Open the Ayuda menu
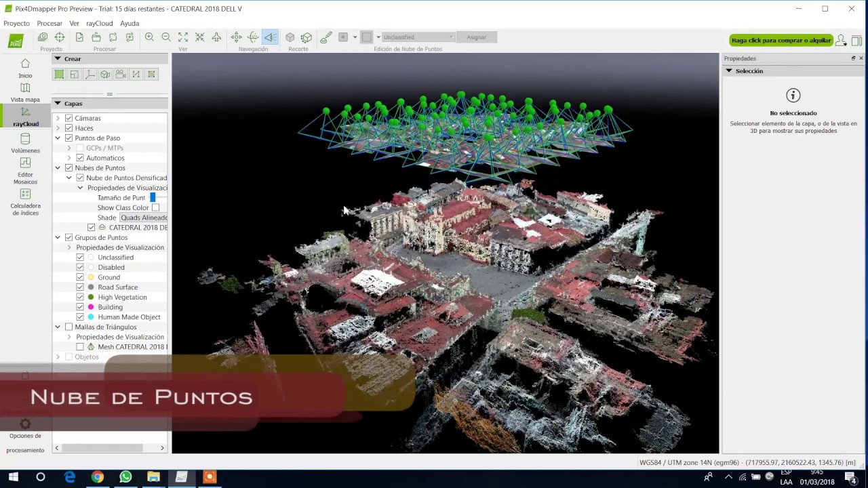868x488 pixels. pos(130,23)
